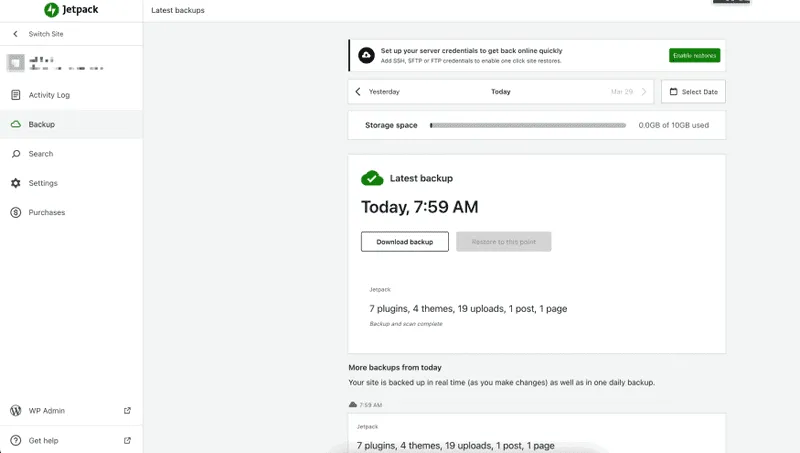Select Yesterday in date navigator
This screenshot has width=800, height=453.
click(x=384, y=92)
